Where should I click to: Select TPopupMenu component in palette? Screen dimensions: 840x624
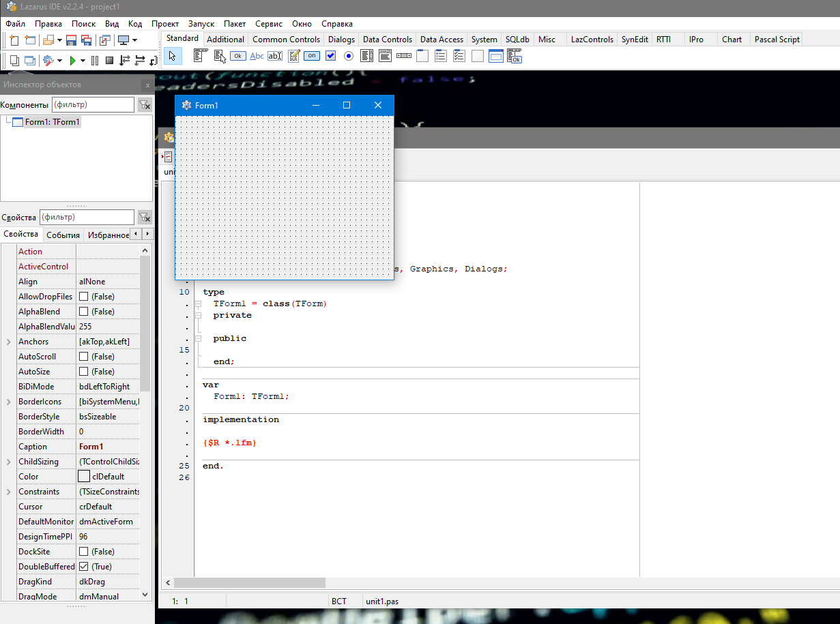[220, 56]
